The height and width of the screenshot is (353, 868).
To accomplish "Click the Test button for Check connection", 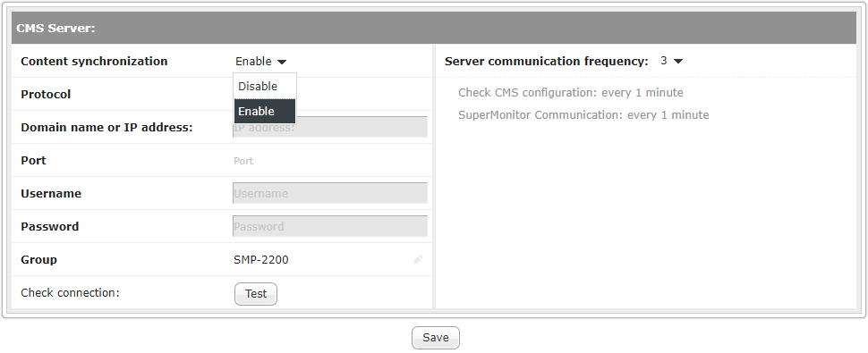I will [x=256, y=294].
